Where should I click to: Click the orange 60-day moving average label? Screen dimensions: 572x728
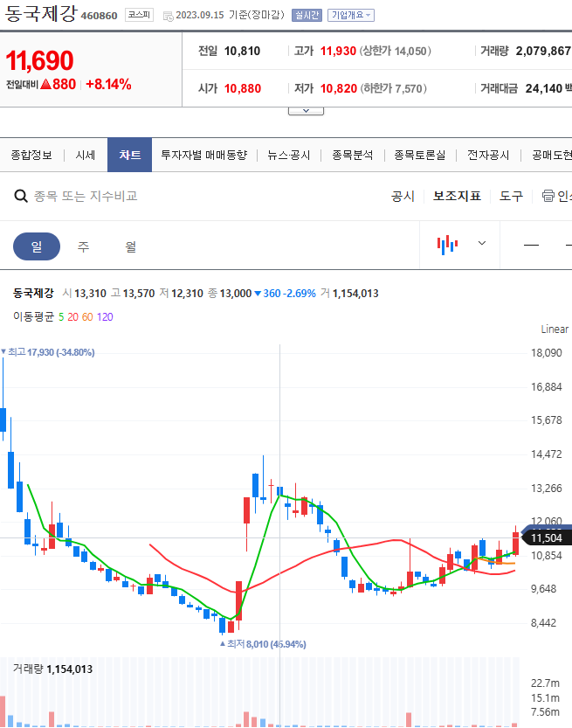[87, 317]
